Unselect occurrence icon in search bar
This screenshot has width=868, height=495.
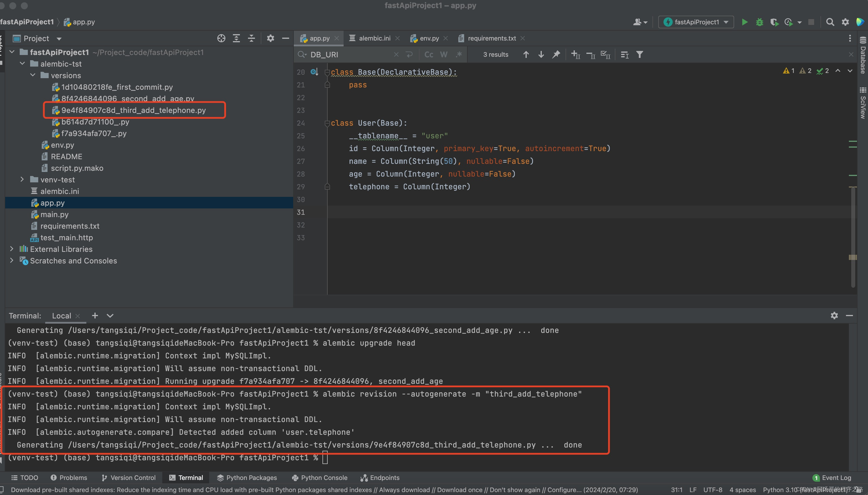[x=591, y=54]
